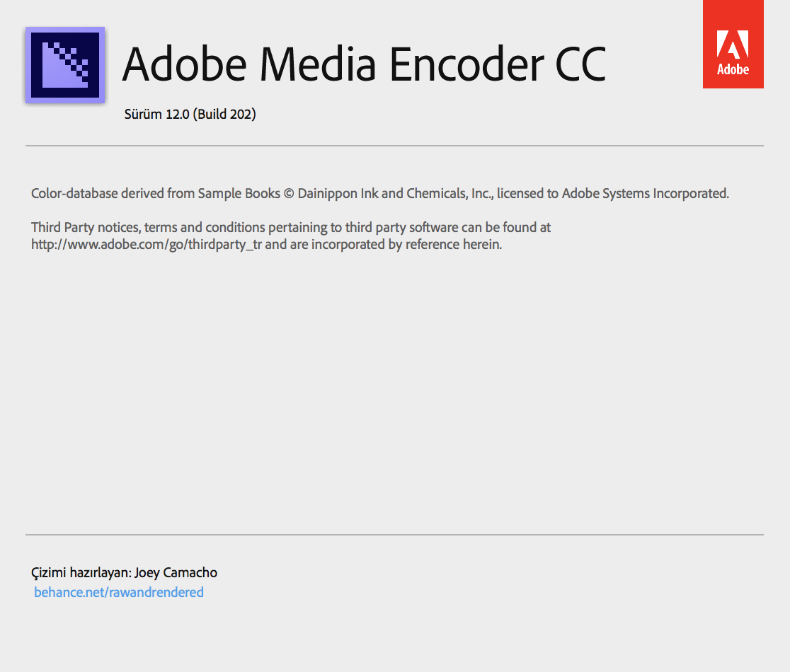
Task: Click the 'CC' letters in the title
Action: [x=580, y=64]
